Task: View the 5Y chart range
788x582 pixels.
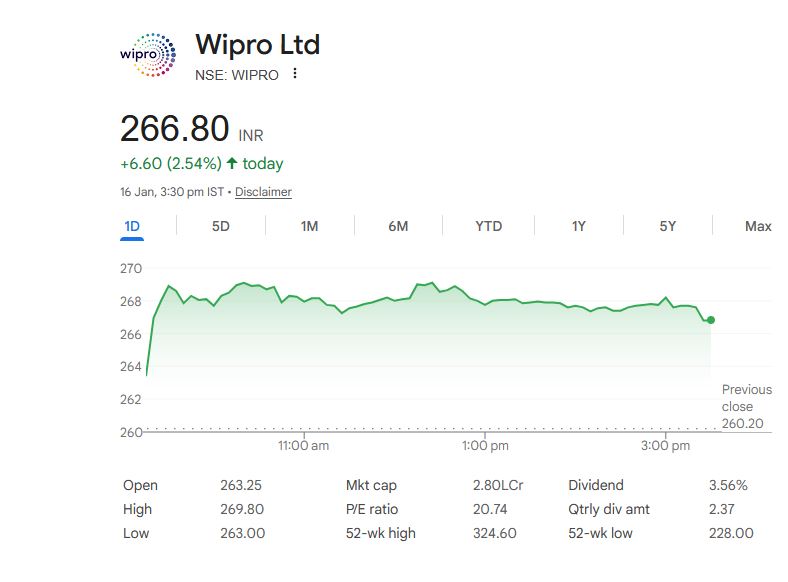Action: tap(668, 226)
